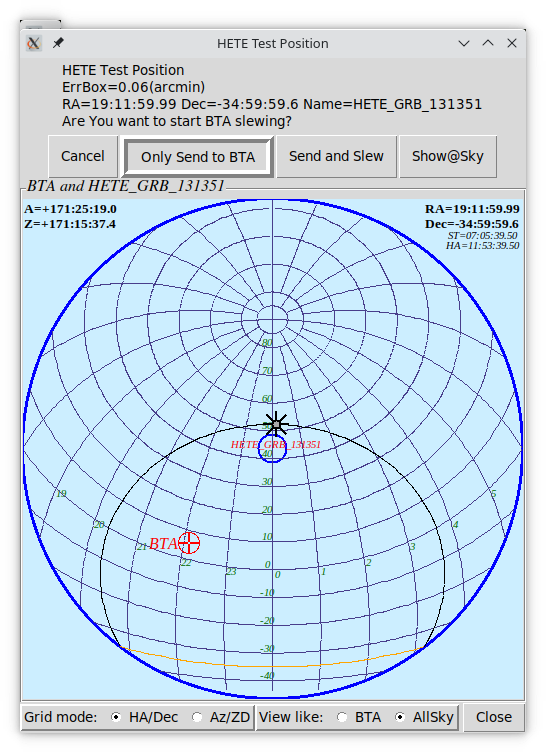Viewport: 546px width, 753px height.
Task: Close the HETE Test Position window
Action: click(512, 43)
